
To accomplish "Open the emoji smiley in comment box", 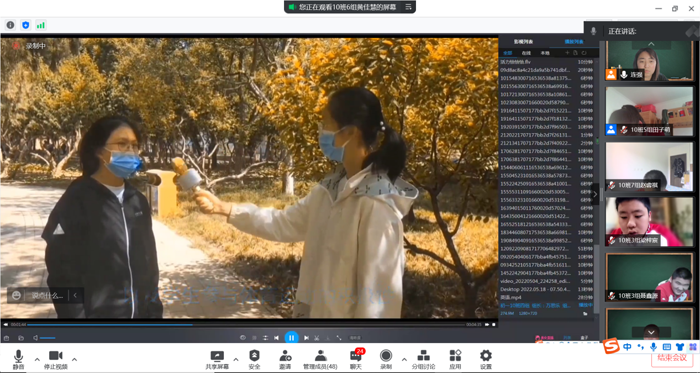I will [x=17, y=295].
